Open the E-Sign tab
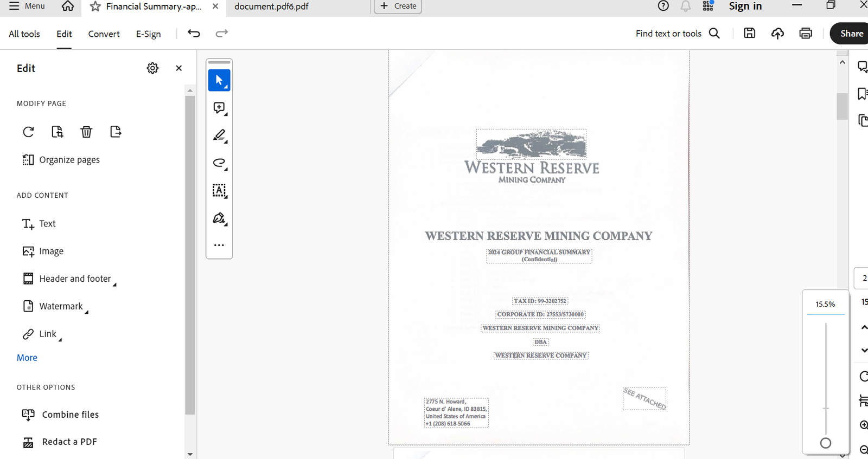The image size is (868, 459). pos(148,34)
